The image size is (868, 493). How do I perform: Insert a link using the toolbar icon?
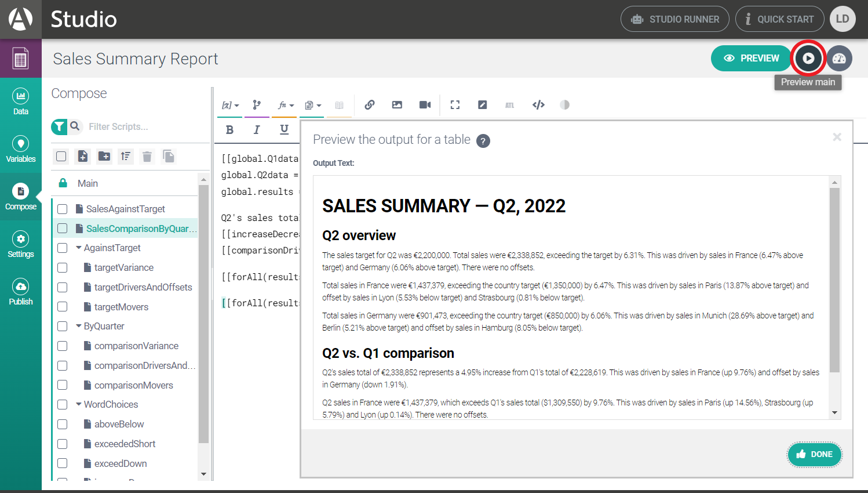pos(369,105)
